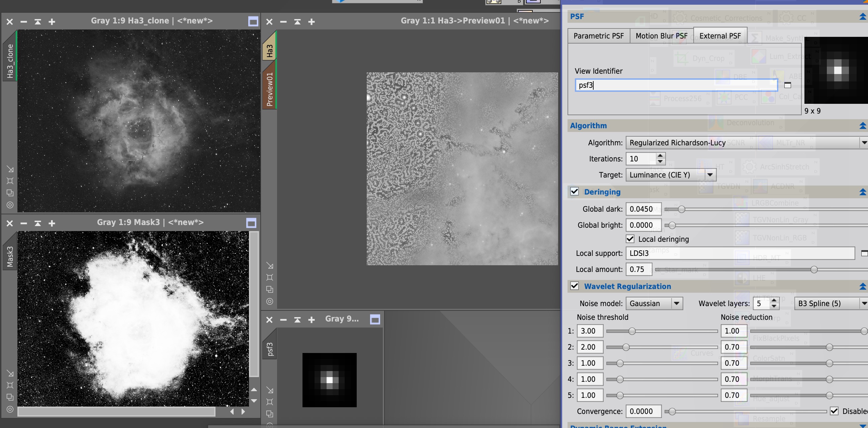Click the View Identifier field containing psf3
The height and width of the screenshot is (428, 868).
tap(676, 85)
